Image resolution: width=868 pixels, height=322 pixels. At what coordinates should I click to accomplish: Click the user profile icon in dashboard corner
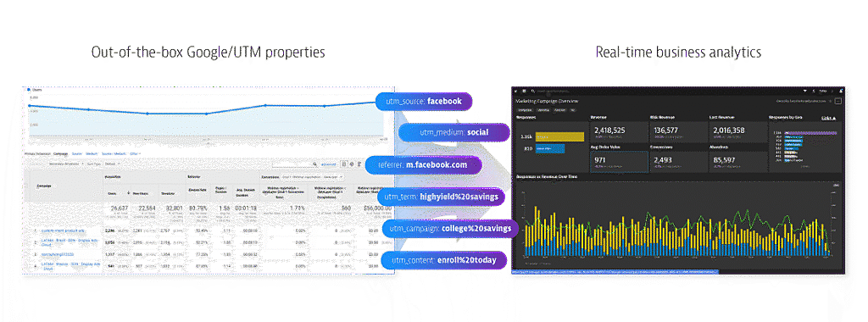[840, 91]
